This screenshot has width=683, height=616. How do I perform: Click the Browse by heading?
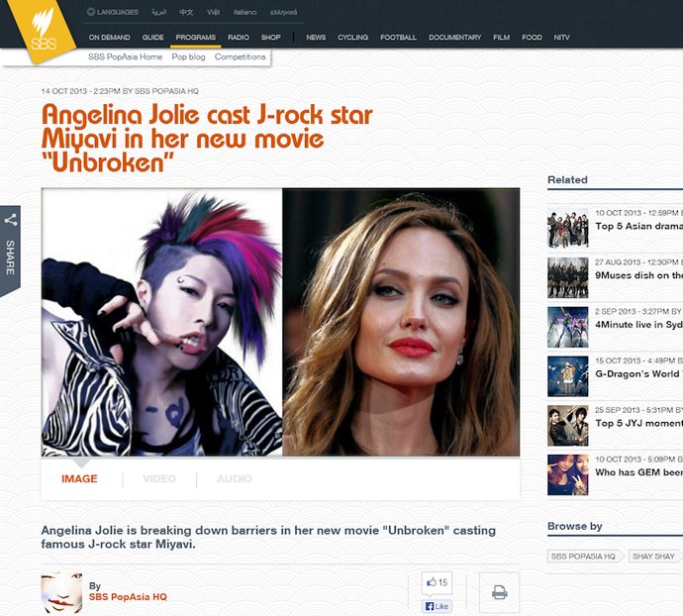tap(575, 526)
